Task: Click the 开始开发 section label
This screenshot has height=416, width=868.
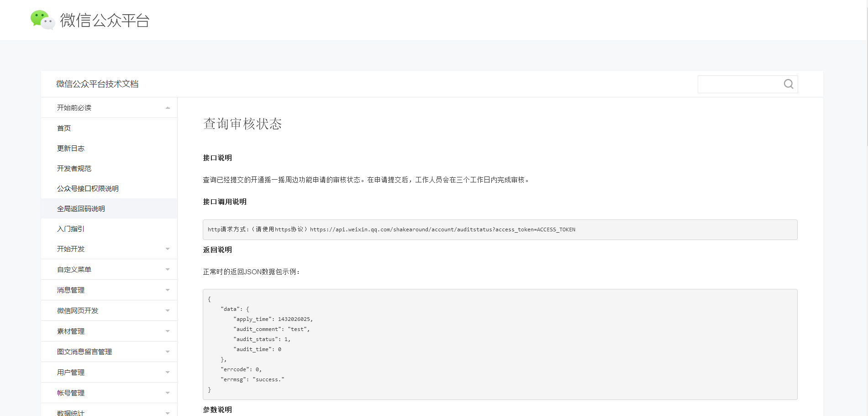Action: 71,249
